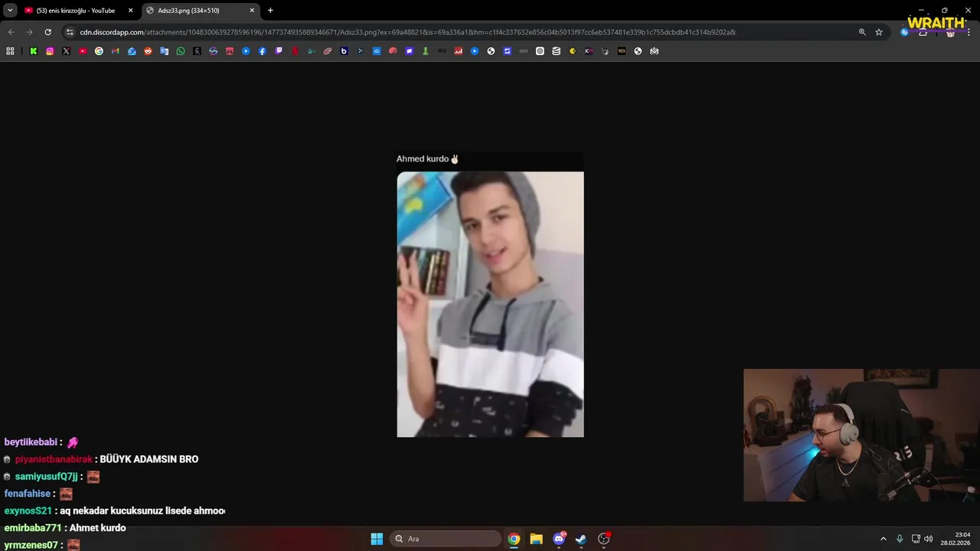Screen dimensions: 980x551
Task: Open Discord from the taskbar
Action: point(559,539)
